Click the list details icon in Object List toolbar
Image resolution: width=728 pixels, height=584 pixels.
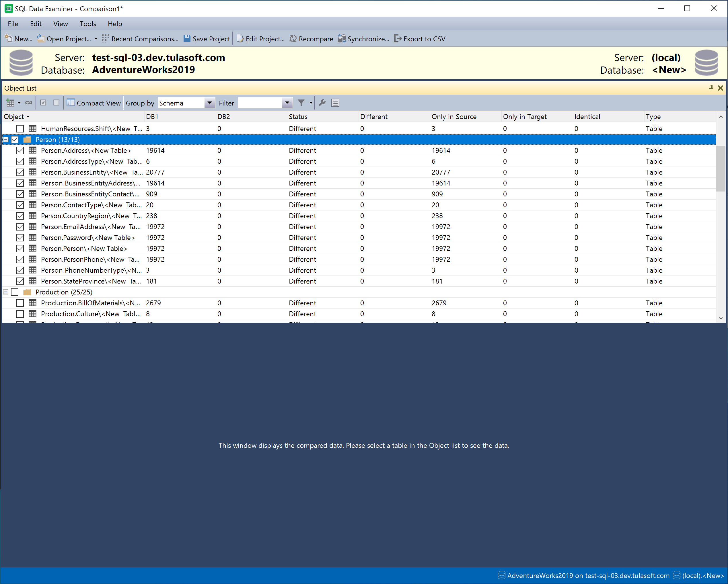[335, 103]
